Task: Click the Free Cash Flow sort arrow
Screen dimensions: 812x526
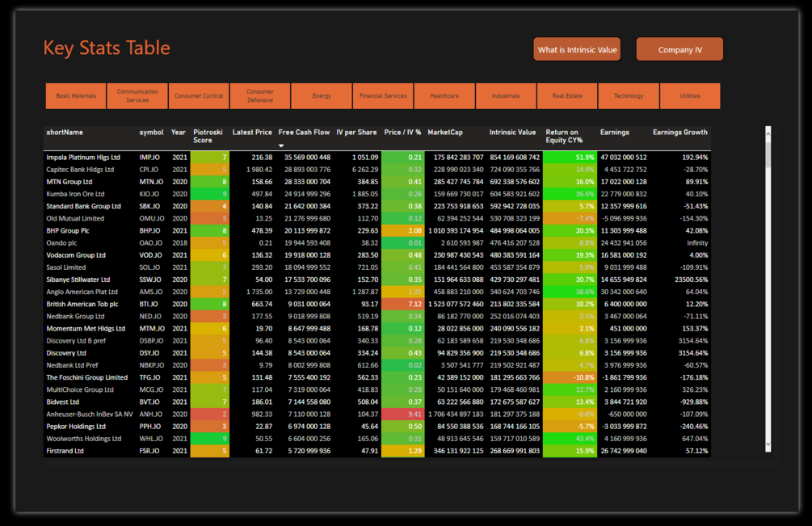Action: pos(281,146)
